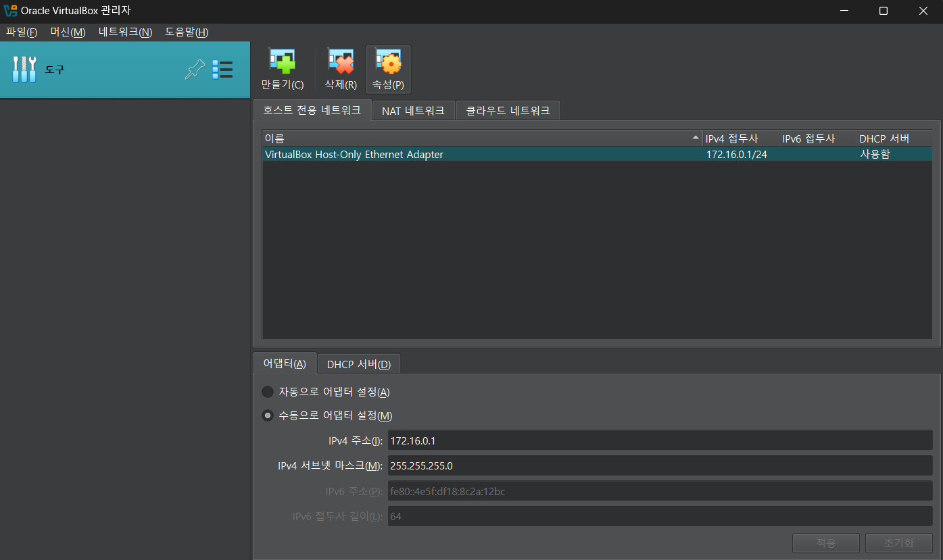Open the 파일(F) menu
Screen dimensions: 943x560
coord(22,32)
